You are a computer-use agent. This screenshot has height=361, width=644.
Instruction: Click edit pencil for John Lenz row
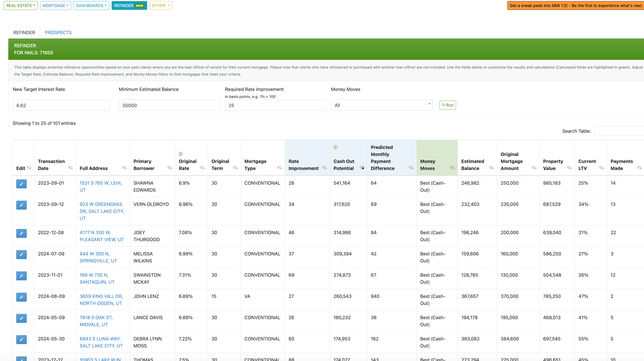click(x=21, y=297)
